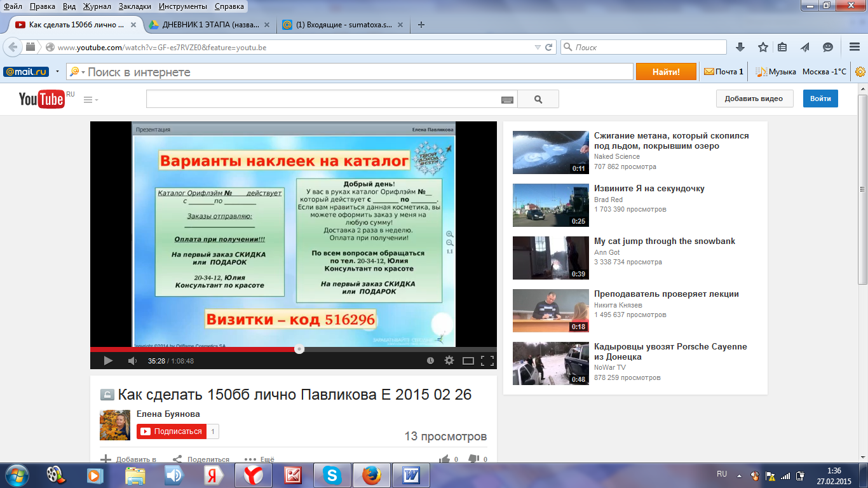Open the Firefox downloads arrow icon
The height and width of the screenshot is (488, 868).
(740, 47)
